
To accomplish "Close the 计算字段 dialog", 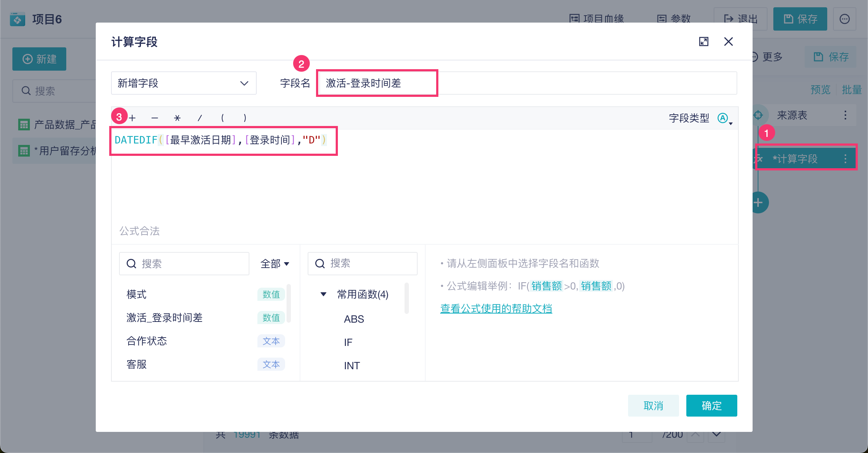I will (x=728, y=42).
